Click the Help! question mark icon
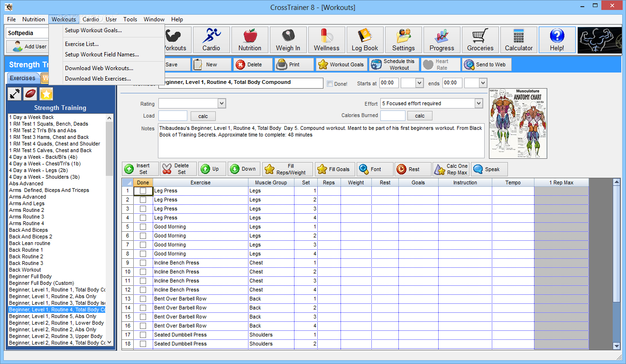626x364 pixels. (557, 40)
